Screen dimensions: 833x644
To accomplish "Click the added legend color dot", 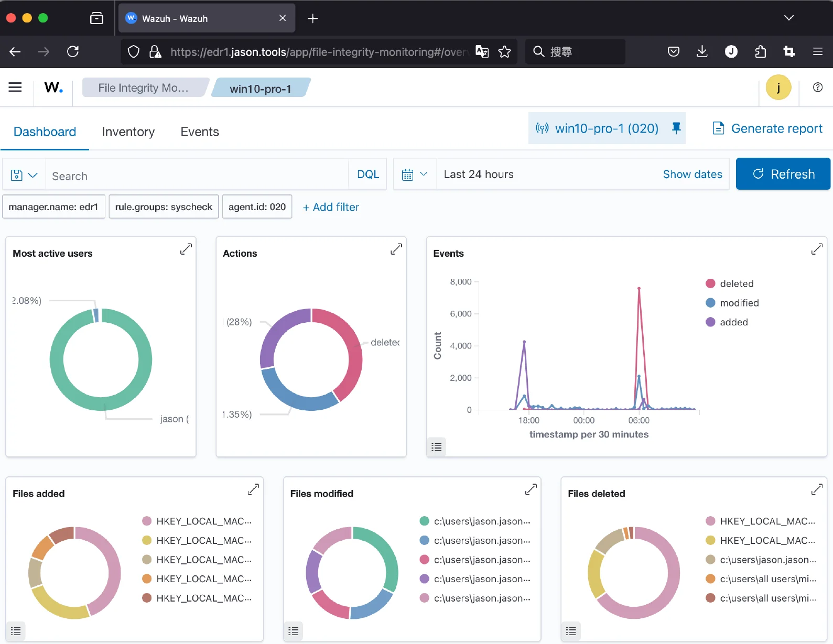I will [x=710, y=322].
